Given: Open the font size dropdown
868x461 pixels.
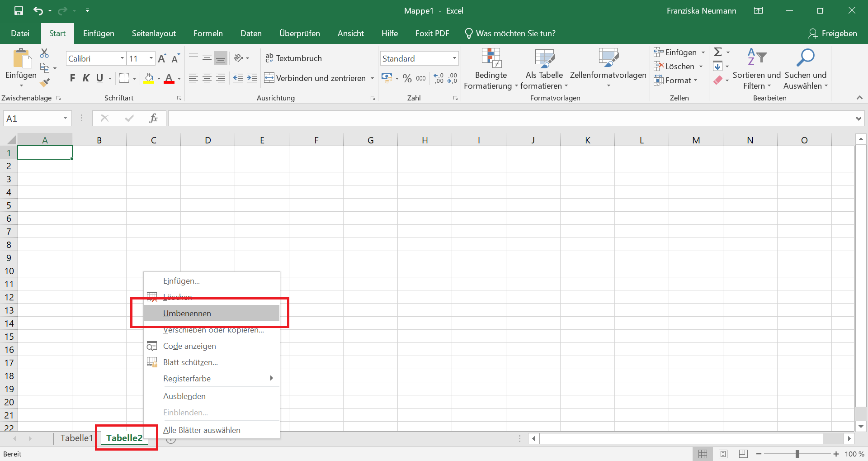Looking at the screenshot, I should [151, 58].
